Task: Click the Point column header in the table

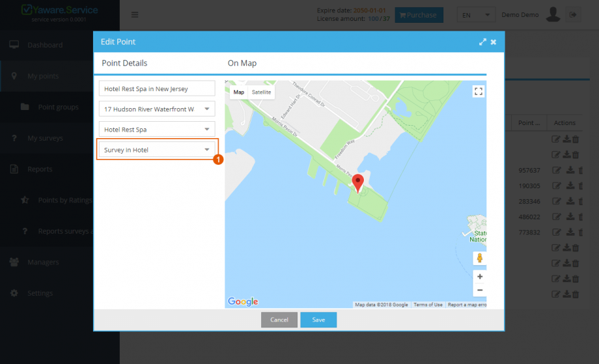Action: pyautogui.click(x=529, y=123)
